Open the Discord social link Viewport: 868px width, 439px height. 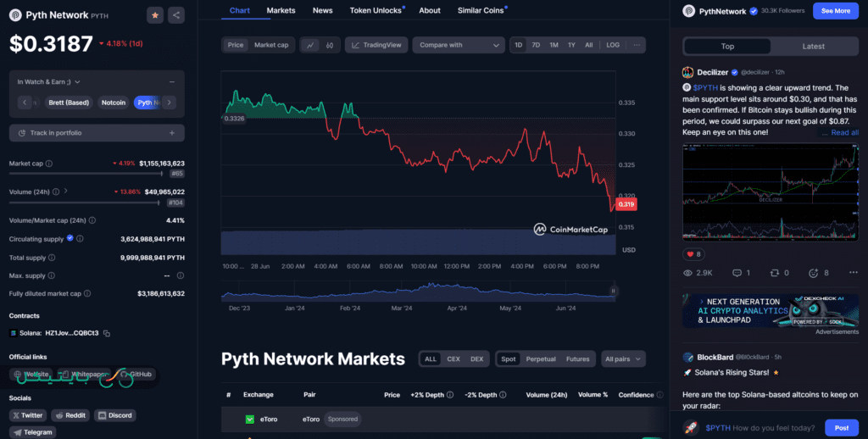(114, 415)
